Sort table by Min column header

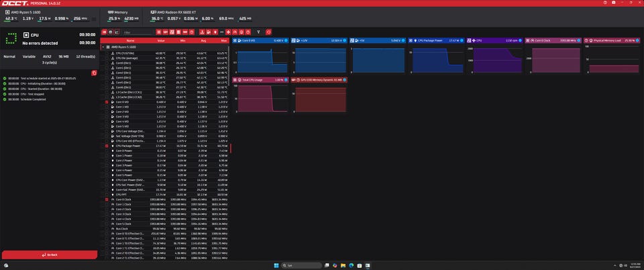tap(182, 41)
